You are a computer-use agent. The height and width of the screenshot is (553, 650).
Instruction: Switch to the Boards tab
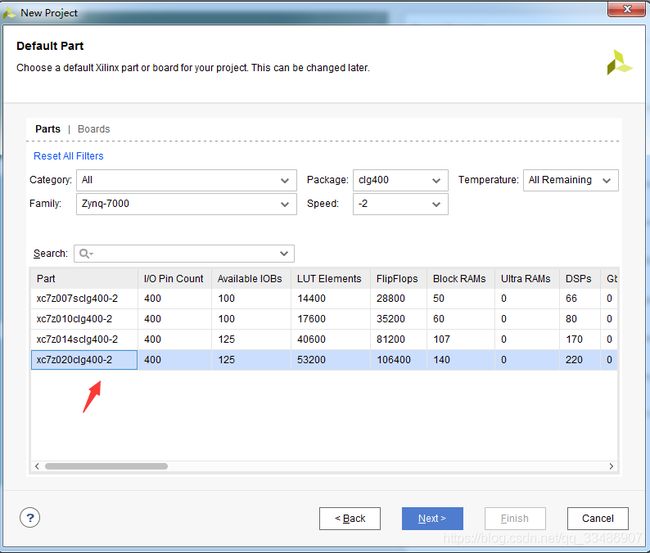tap(94, 129)
